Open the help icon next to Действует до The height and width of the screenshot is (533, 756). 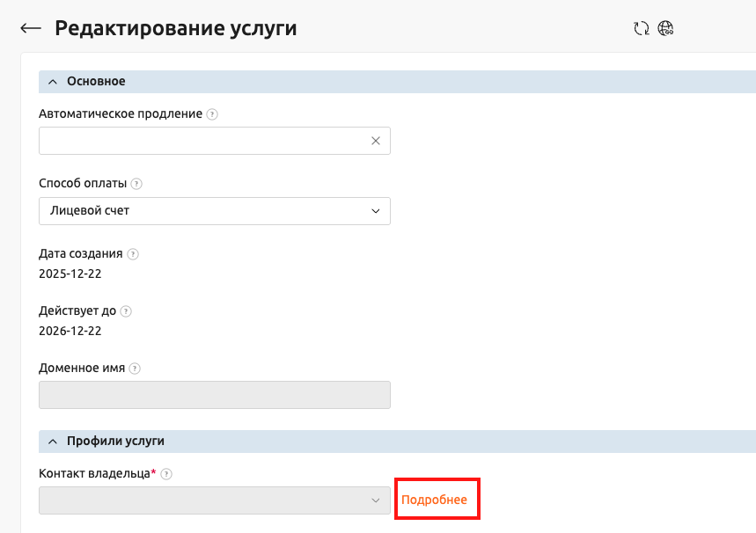[125, 310]
